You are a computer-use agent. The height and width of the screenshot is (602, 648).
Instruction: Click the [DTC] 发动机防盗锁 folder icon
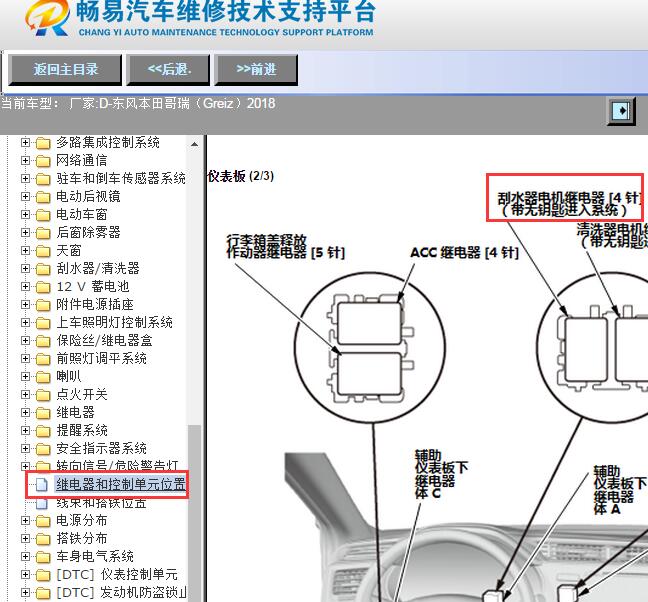(43, 593)
